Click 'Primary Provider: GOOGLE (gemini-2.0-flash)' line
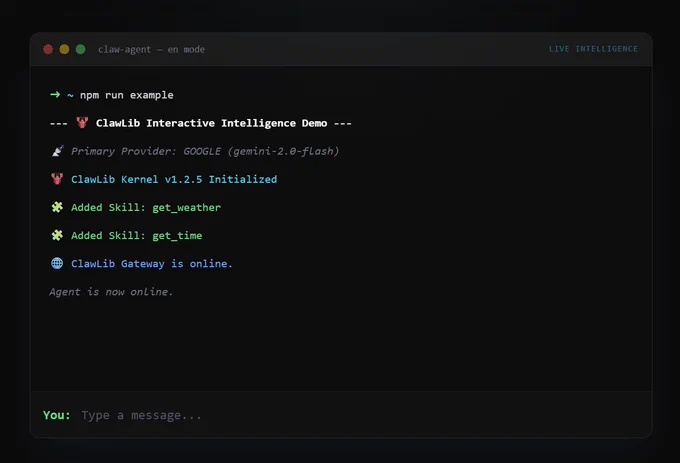The width and height of the screenshot is (680, 463). [x=205, y=151]
